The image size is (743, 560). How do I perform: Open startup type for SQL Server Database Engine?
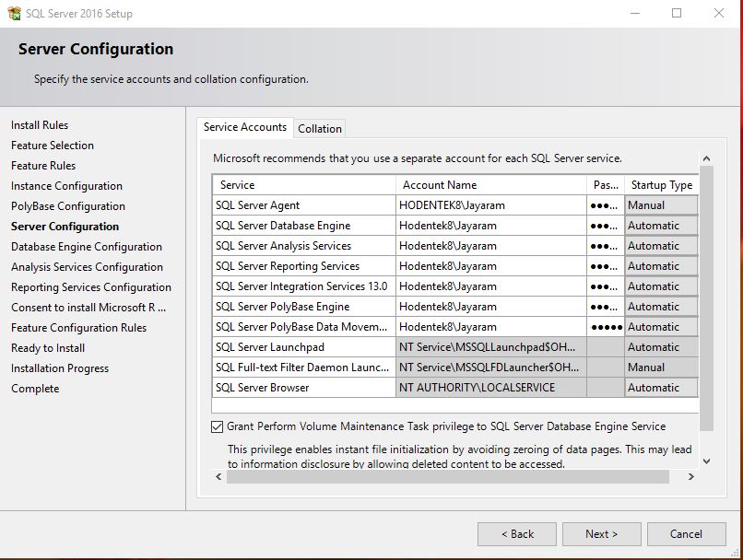point(661,225)
